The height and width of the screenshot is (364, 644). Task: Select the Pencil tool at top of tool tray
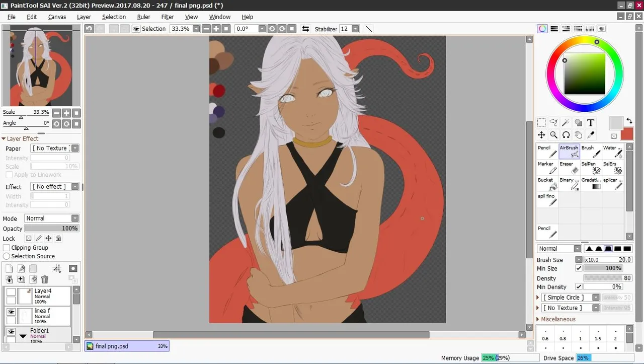(547, 152)
